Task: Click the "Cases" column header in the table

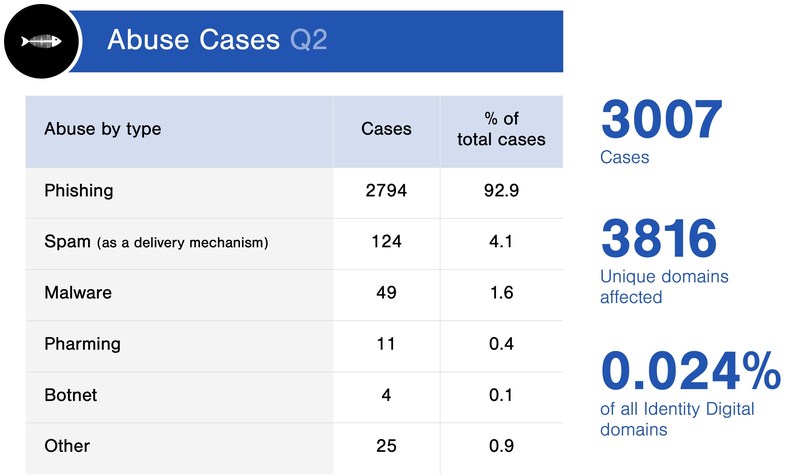Action: (x=386, y=129)
